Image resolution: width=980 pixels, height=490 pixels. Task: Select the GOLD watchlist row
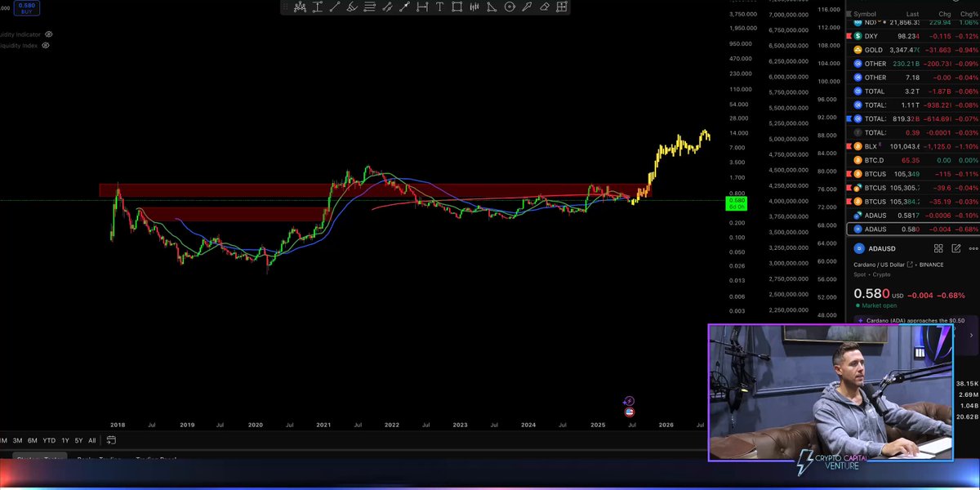[913, 50]
